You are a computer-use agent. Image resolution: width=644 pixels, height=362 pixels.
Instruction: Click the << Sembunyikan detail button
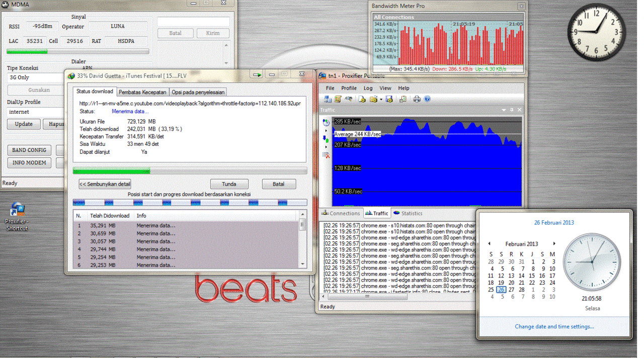[x=105, y=184]
